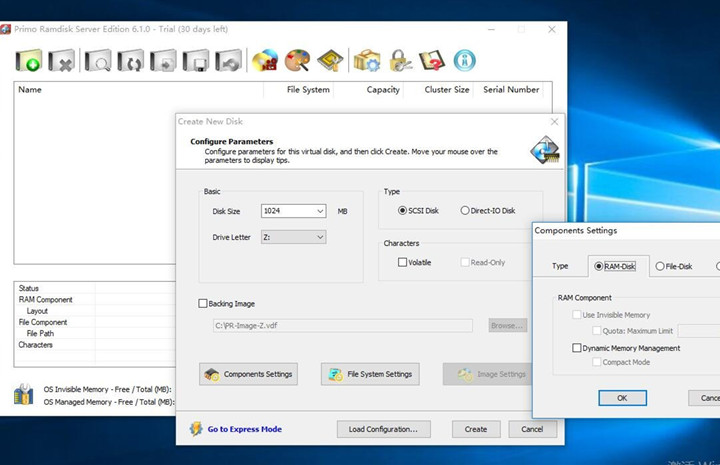Open the Disk Size dropdown
720x465 pixels.
click(320, 211)
